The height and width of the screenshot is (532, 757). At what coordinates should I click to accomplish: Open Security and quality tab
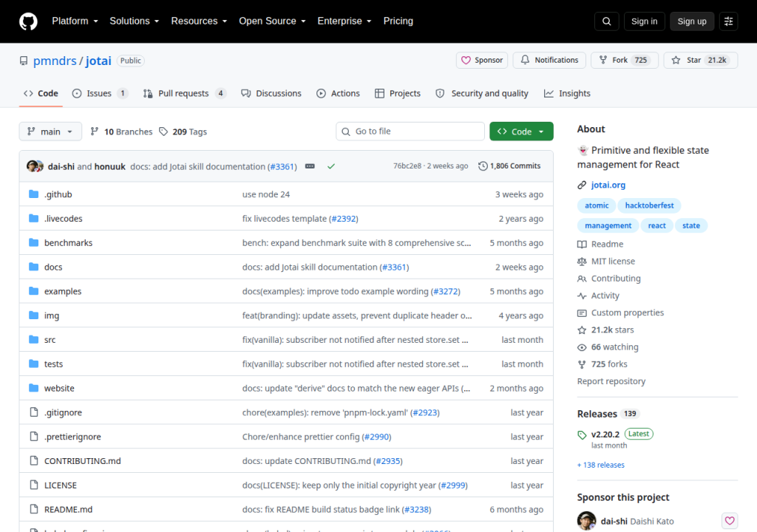pyautogui.click(x=482, y=93)
